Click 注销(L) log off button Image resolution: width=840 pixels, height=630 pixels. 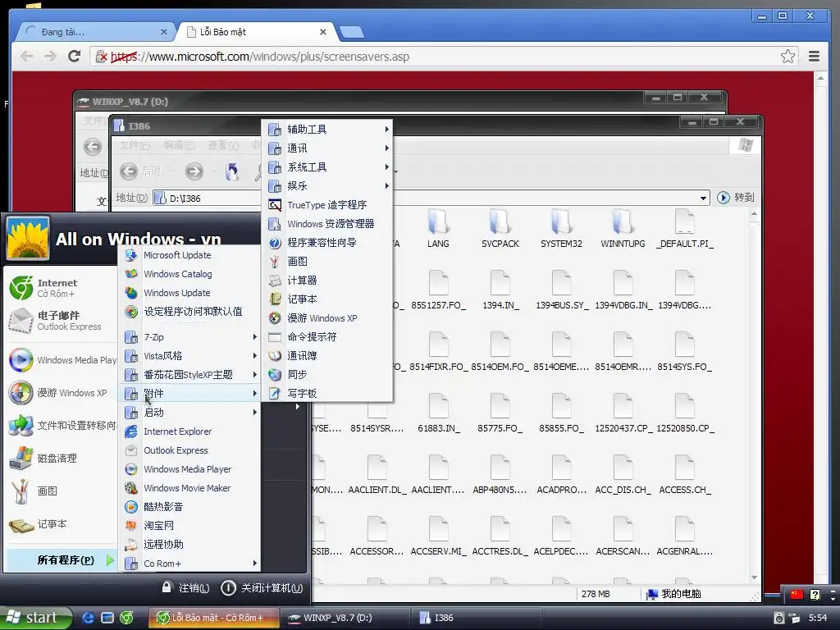(x=186, y=588)
